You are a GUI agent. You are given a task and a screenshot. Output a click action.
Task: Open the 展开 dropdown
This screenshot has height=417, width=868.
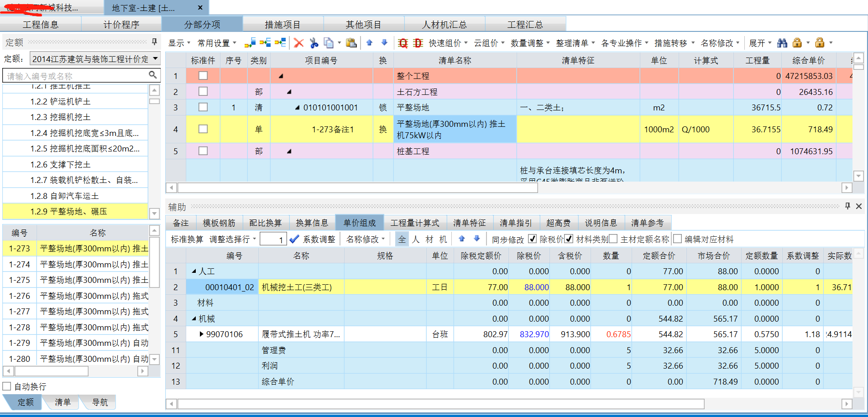pos(760,43)
